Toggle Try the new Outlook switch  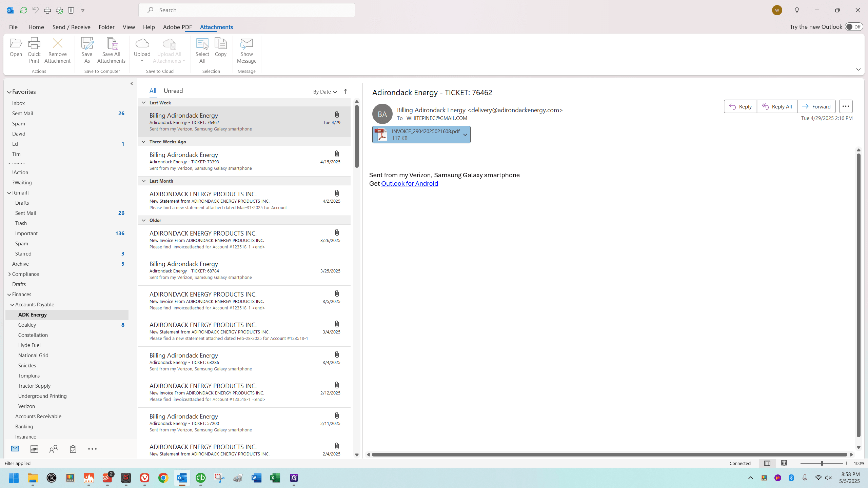(854, 27)
